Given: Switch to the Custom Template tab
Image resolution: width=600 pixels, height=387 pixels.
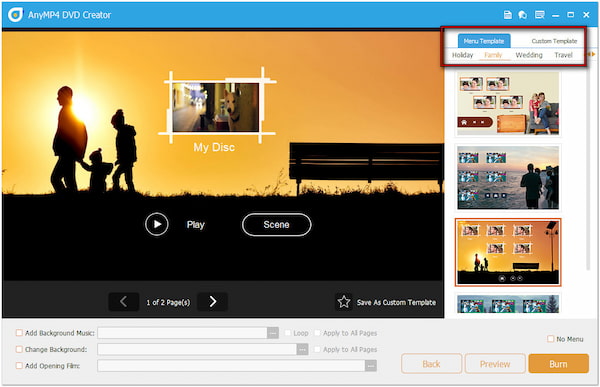Looking at the screenshot, I should point(554,41).
